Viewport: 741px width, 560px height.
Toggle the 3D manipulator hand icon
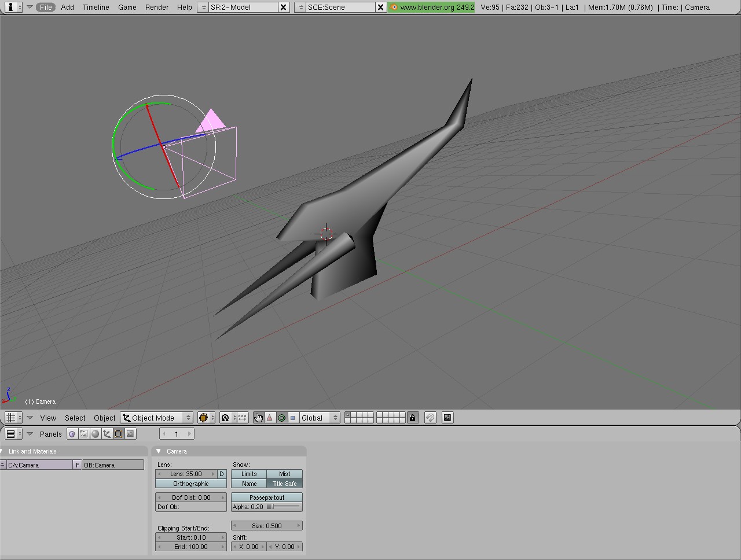click(258, 418)
